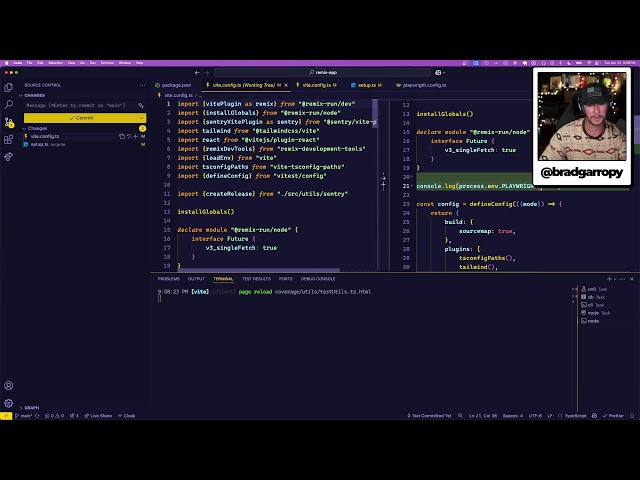Click the Source Control more actions ellipsis

coord(142,85)
